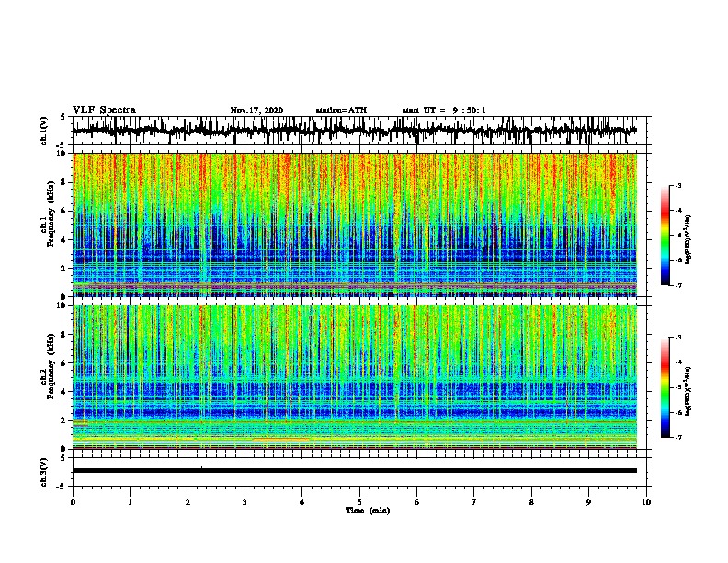This screenshot has width=728, height=563.
Task: Click the "6" kHz tick of ch.1 spectrogram
Action: pyautogui.click(x=63, y=211)
